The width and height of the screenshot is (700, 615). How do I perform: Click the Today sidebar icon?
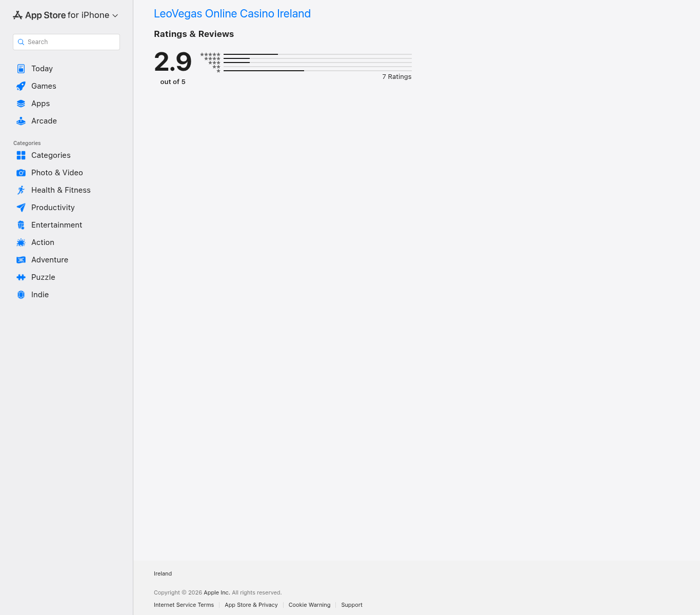(x=21, y=69)
